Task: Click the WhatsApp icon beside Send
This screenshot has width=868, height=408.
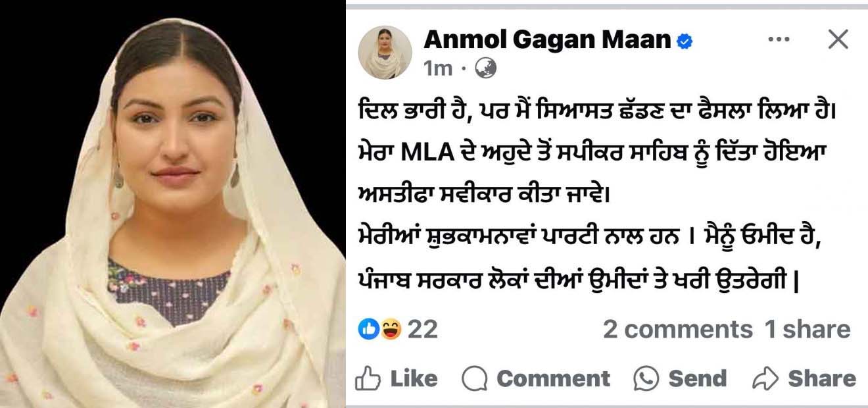Action: coord(646,378)
